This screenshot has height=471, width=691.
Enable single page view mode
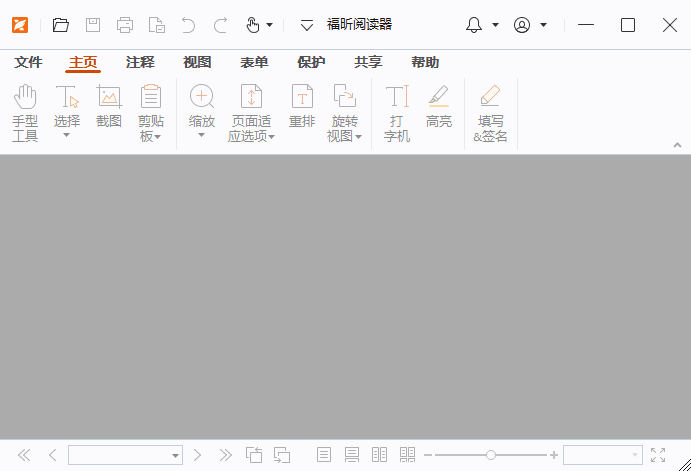pyautogui.click(x=324, y=455)
